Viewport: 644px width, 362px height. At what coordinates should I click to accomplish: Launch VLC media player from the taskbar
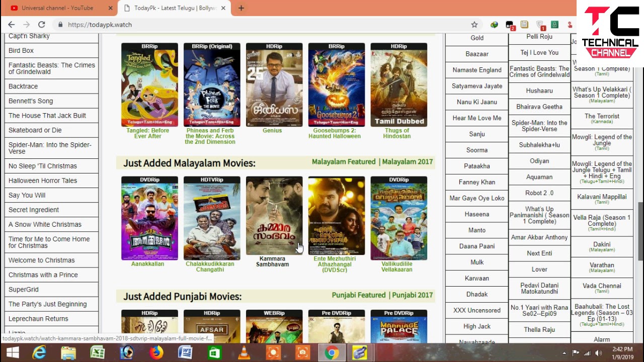click(x=244, y=353)
